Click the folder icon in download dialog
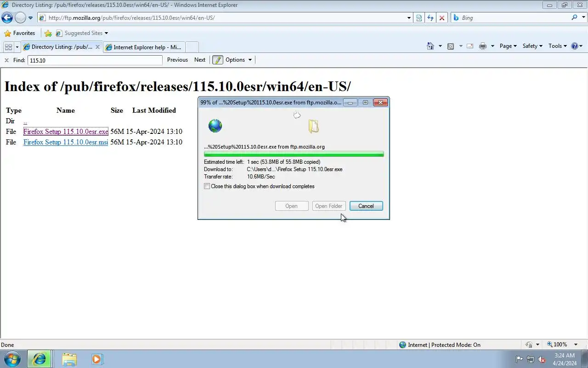The height and width of the screenshot is (368, 588). coord(314,126)
